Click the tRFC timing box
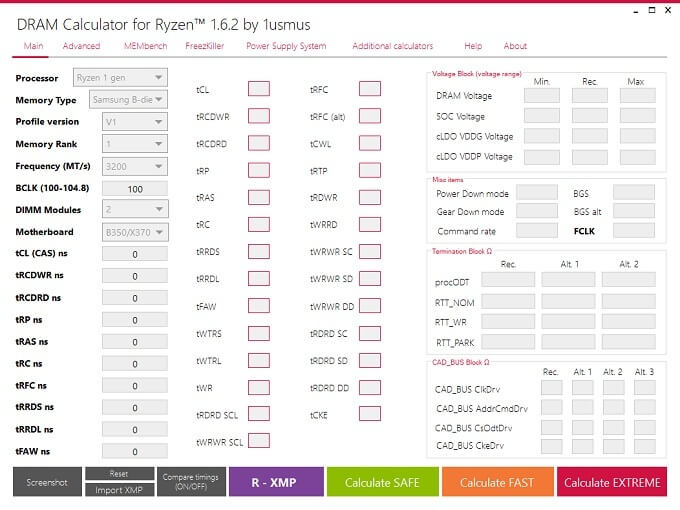This screenshot has height=510, width=680. coord(370,89)
